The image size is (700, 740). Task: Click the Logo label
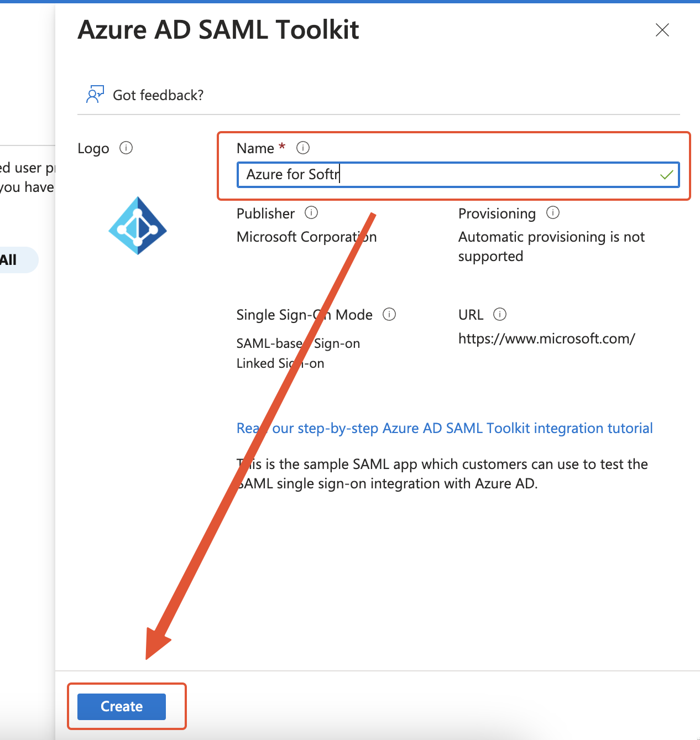pyautogui.click(x=93, y=149)
